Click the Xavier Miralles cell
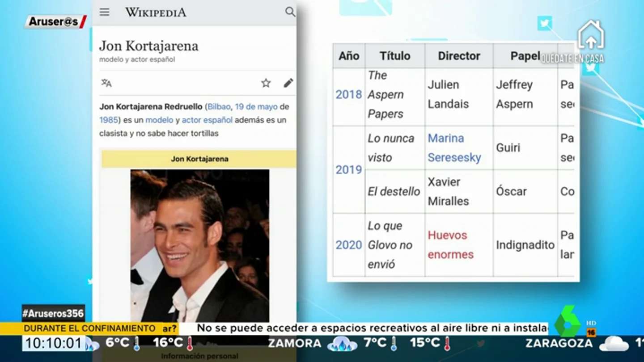The height and width of the screenshot is (362, 644). (x=459, y=191)
